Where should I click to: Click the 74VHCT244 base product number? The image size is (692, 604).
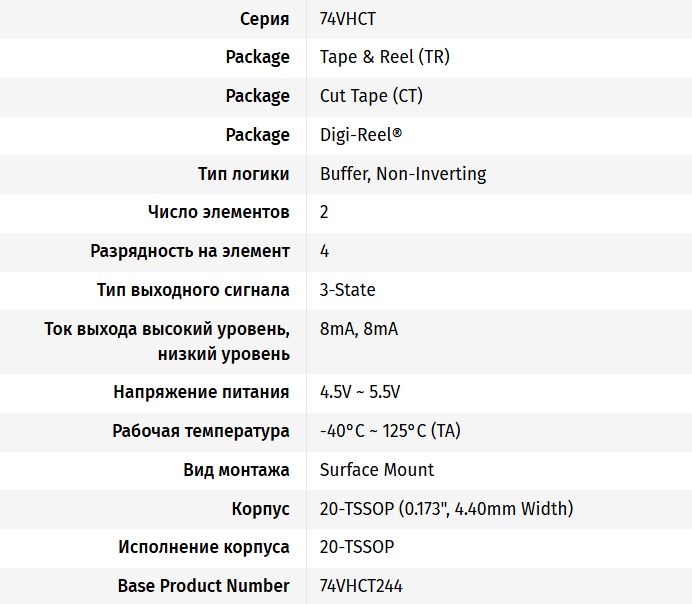(x=361, y=586)
